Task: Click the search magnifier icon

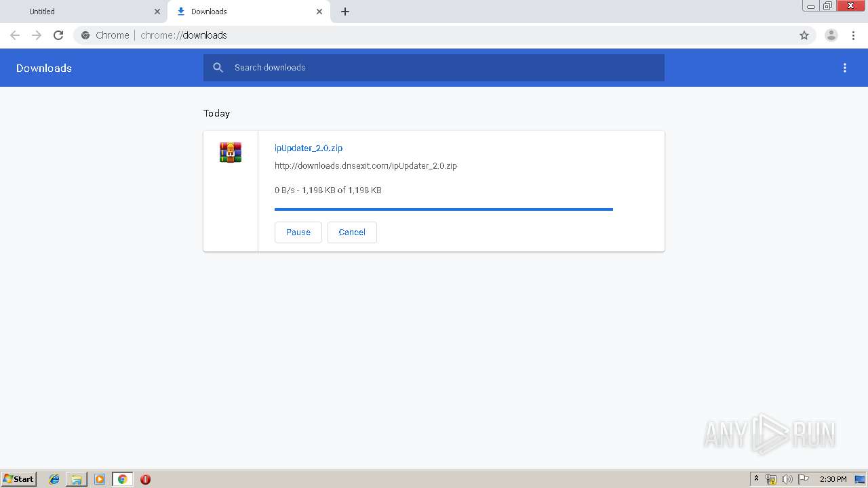Action: click(x=218, y=68)
